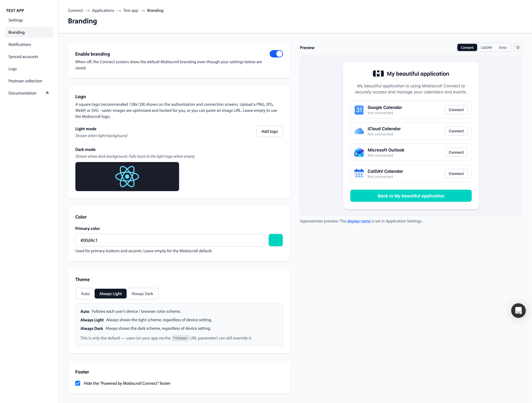Go to Test app in the breadcrumb
Image resolution: width=532 pixels, height=403 pixels.
pyautogui.click(x=131, y=10)
